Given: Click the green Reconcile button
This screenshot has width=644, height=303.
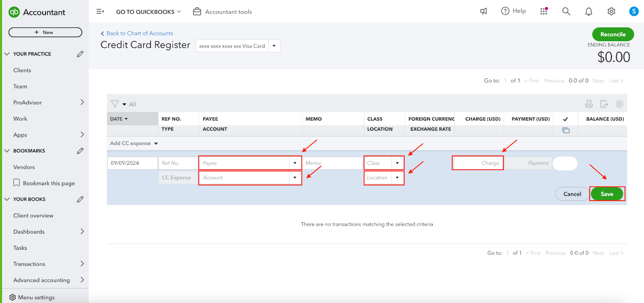Looking at the screenshot, I should [613, 34].
